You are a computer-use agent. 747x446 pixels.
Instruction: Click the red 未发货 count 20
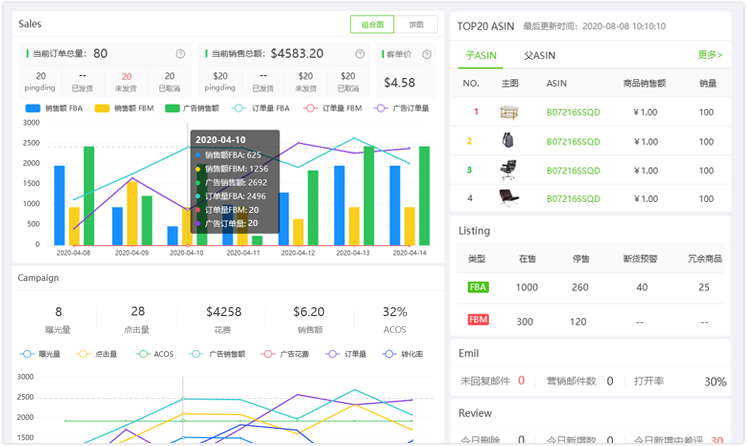point(126,77)
